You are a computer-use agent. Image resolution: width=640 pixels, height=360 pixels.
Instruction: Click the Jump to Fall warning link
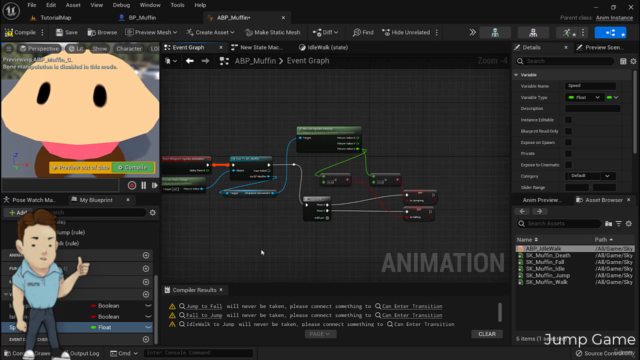[x=204, y=306]
